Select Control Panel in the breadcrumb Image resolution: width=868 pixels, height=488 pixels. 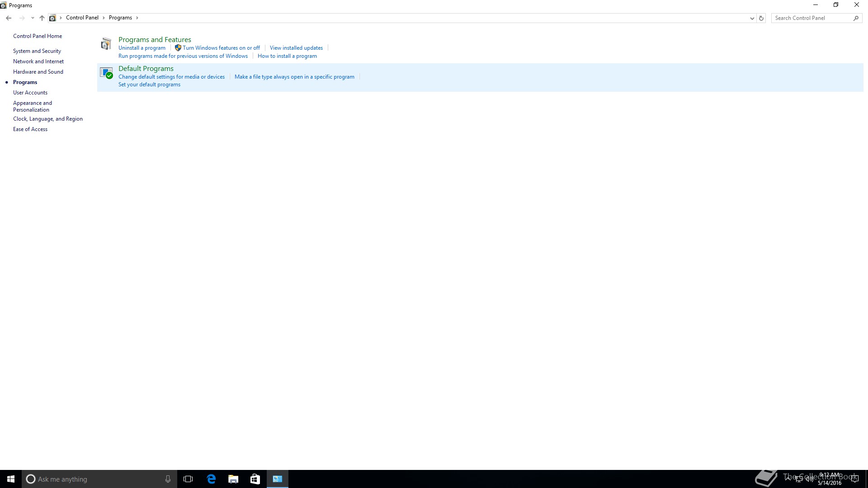pyautogui.click(x=82, y=18)
